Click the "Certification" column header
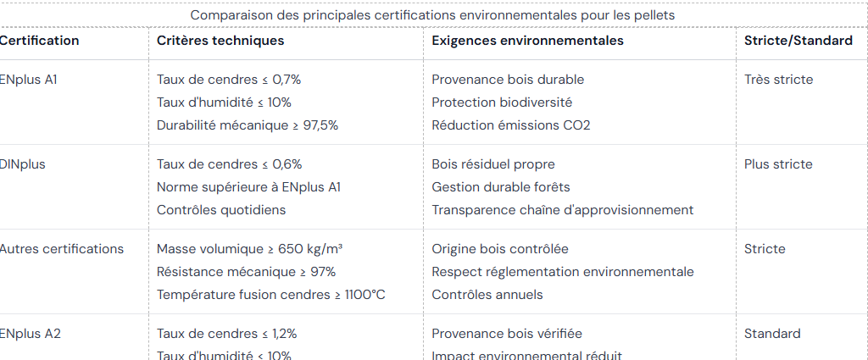Screen dimensions: 868x360 point(39,41)
